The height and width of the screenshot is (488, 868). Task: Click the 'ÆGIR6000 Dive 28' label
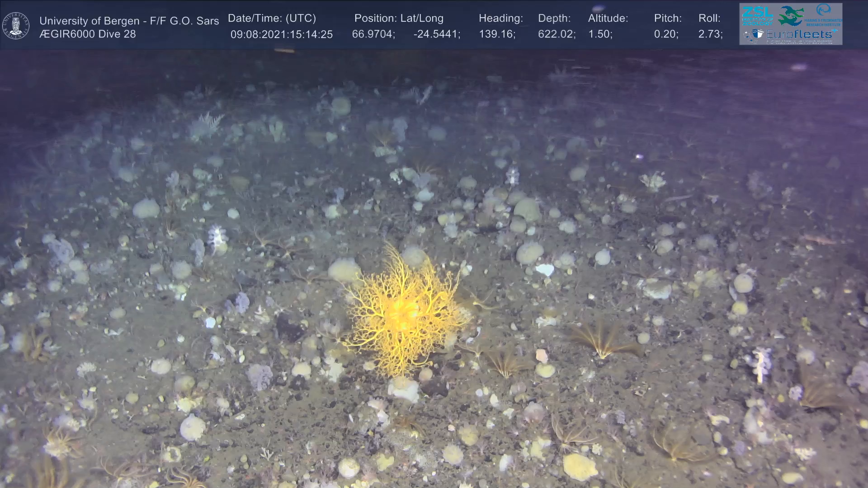(x=87, y=34)
